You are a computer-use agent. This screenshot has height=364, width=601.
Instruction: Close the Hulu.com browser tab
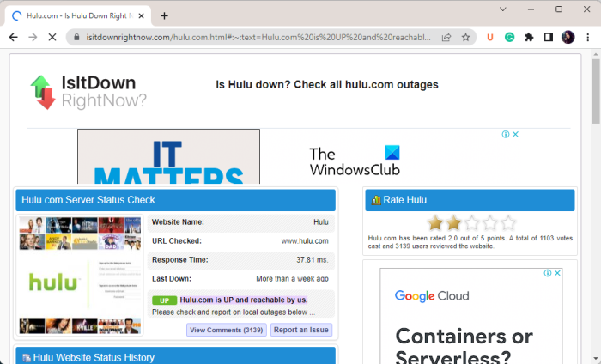pos(141,15)
